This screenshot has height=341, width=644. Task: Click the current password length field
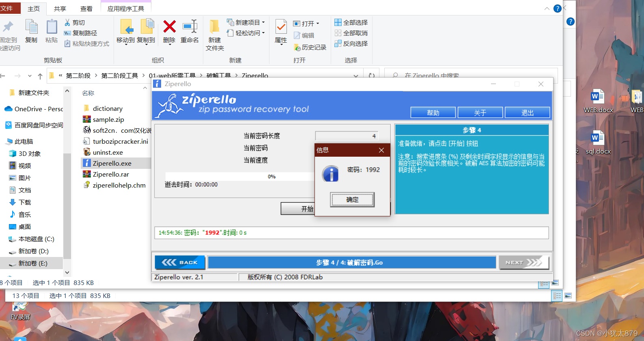coord(347,136)
